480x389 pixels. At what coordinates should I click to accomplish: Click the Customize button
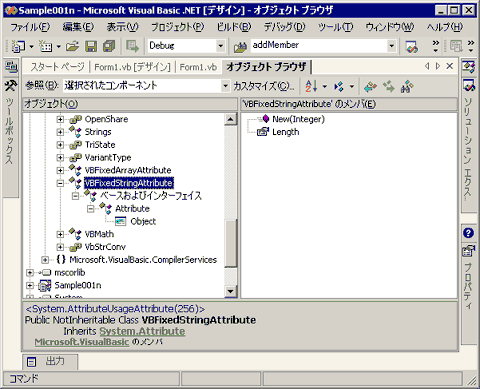tap(263, 86)
